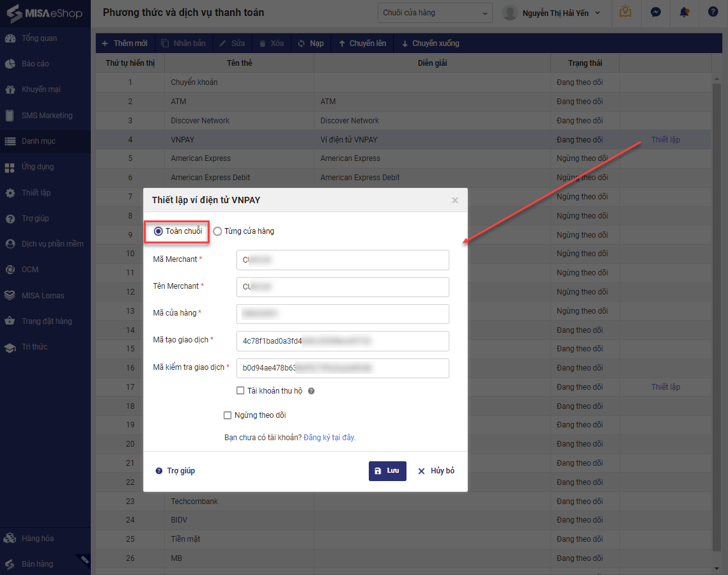Viewport: 728px width, 575px height.
Task: Click Chuyển lên toolbar button
Action: (x=362, y=43)
